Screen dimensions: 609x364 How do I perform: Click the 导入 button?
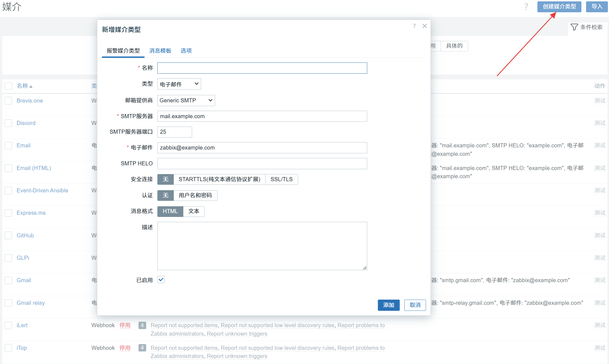pyautogui.click(x=597, y=7)
